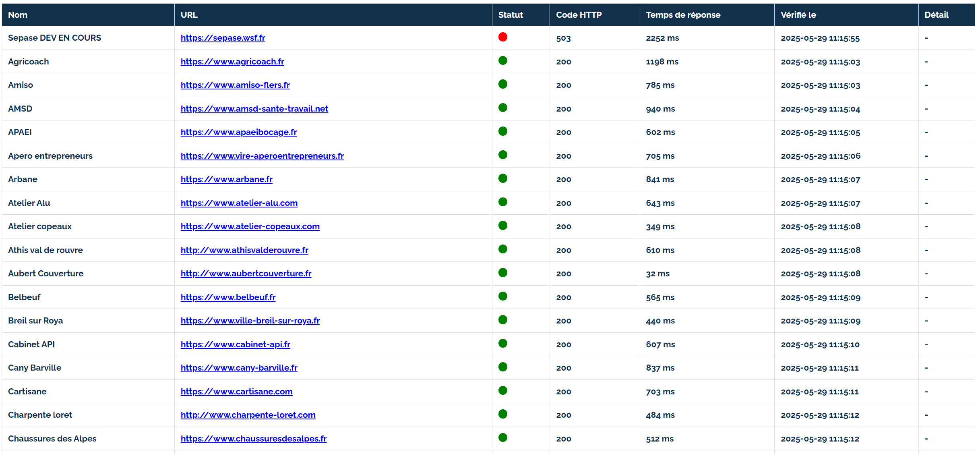
Task: Click the red status dot for Sepase
Action: [503, 37]
